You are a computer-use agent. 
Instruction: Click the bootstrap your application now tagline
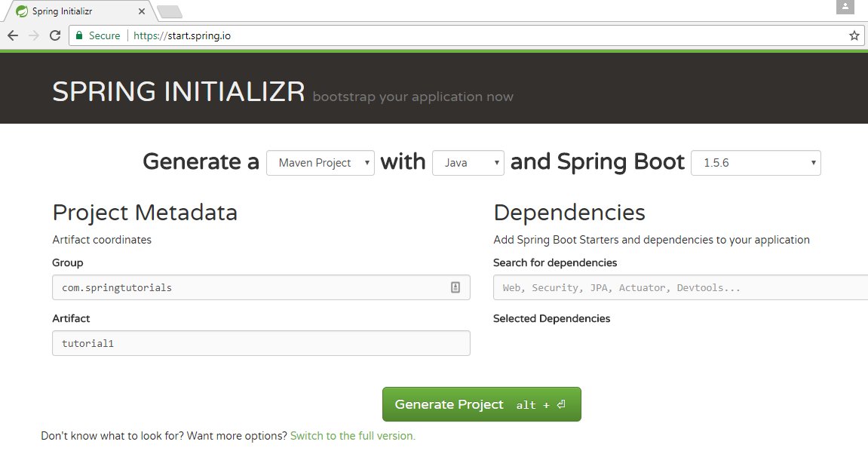pyautogui.click(x=413, y=97)
